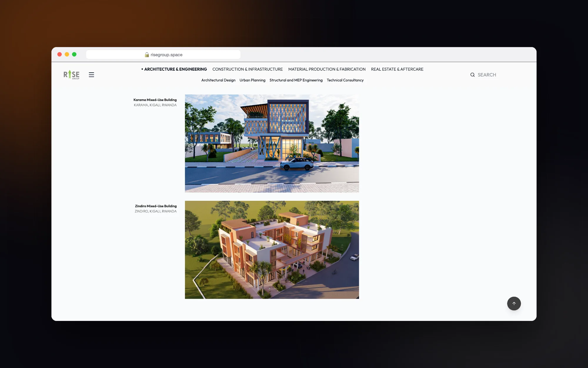Screen dimensions: 588x368
Task: Click the ZINDIRO, KIGALI, RWANDA location text
Action: coord(156,211)
